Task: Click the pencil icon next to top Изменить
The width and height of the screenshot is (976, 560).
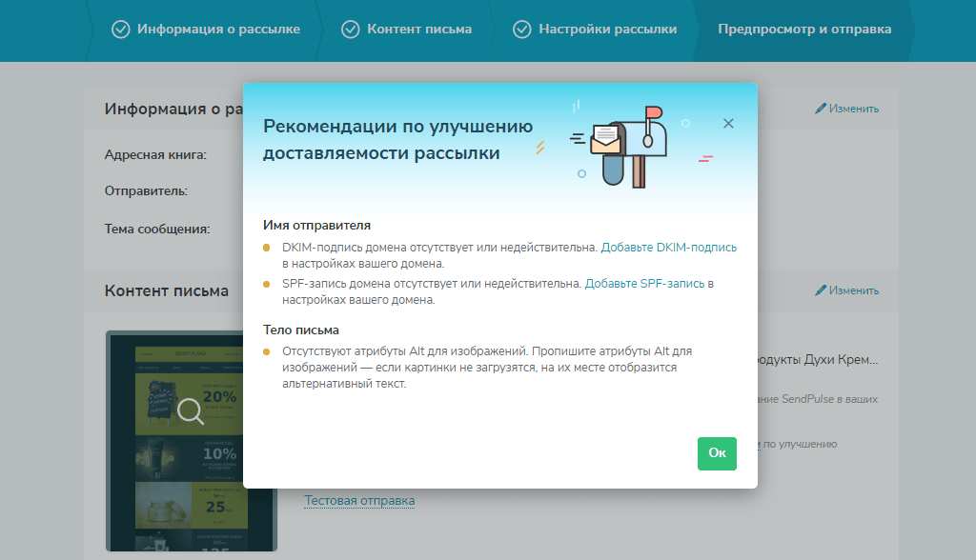Action: [x=823, y=108]
